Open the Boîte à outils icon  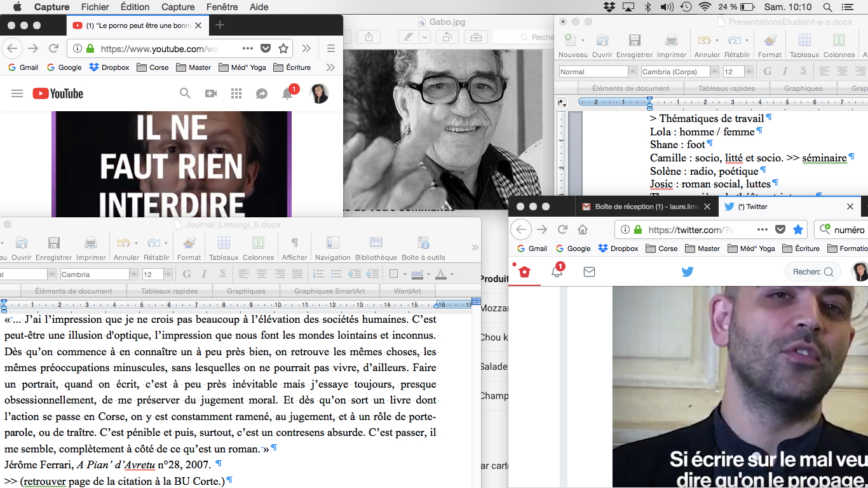point(423,248)
